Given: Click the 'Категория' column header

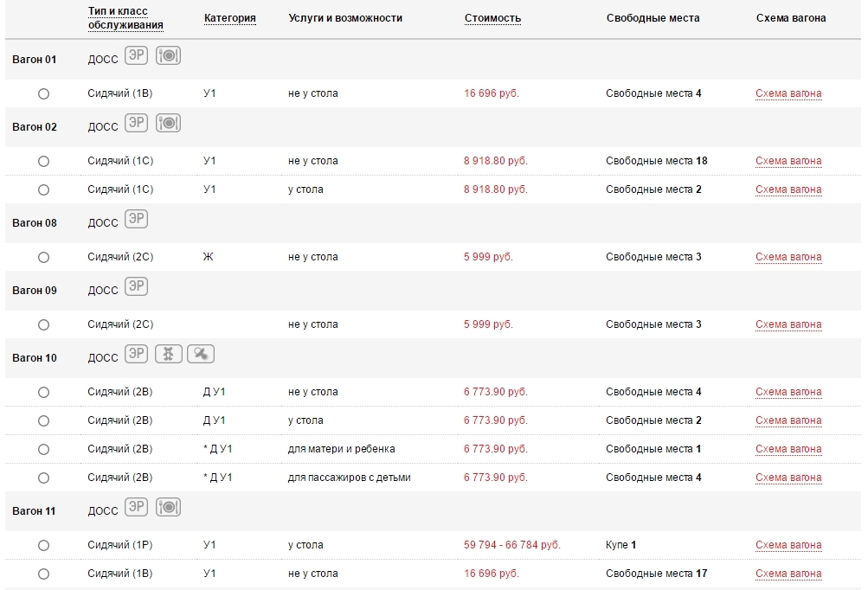Looking at the screenshot, I should [x=229, y=18].
